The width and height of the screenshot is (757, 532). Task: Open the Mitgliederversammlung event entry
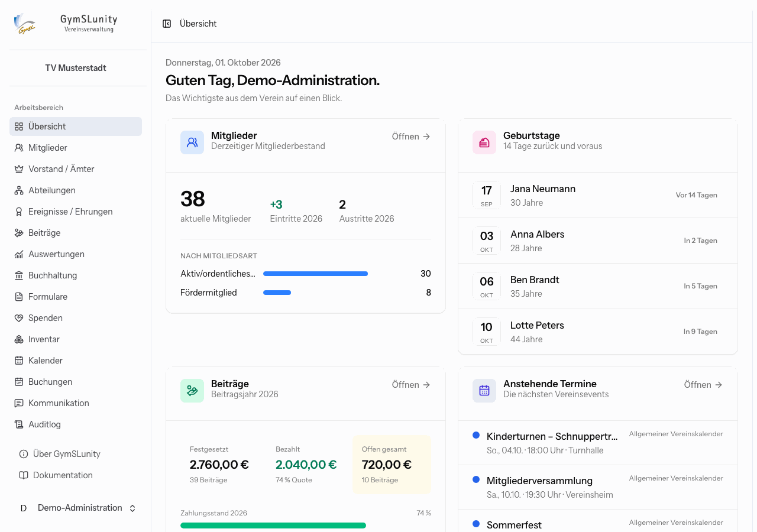tap(598, 487)
